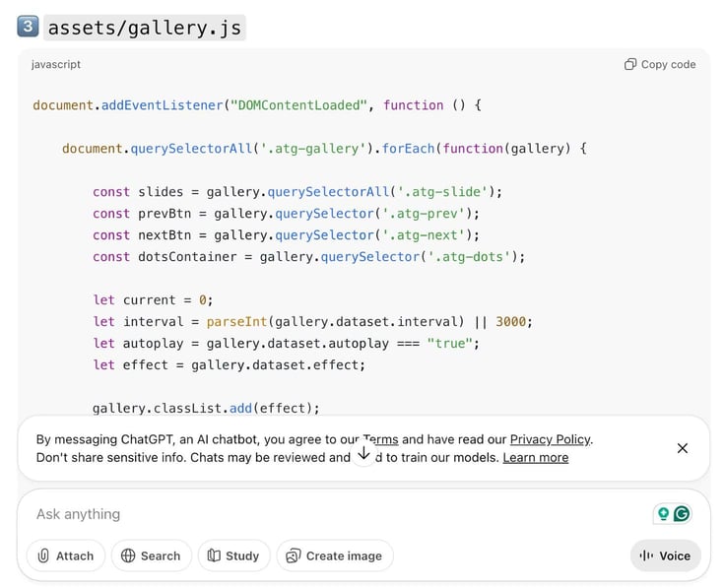
Task: Choose Create image option
Action: tap(335, 555)
